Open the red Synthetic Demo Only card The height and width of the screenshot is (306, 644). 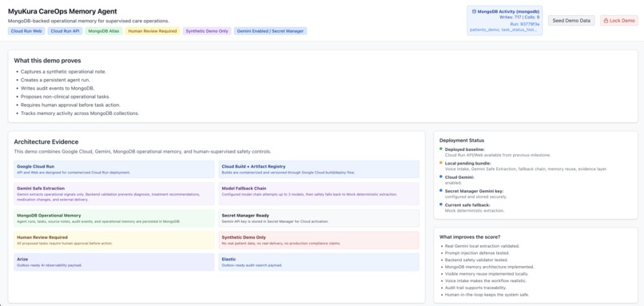point(319,240)
